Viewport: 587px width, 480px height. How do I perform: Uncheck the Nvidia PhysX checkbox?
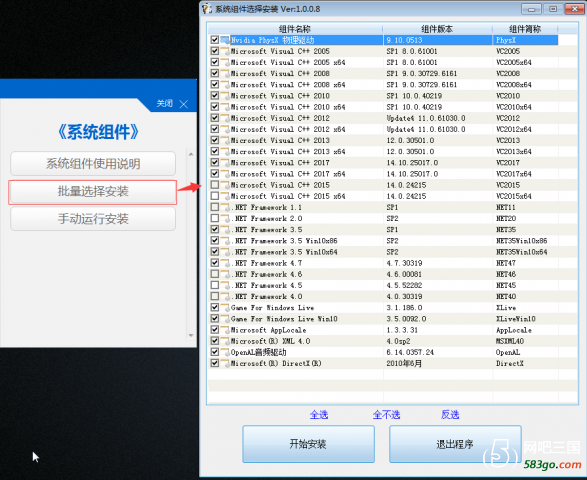click(x=215, y=40)
